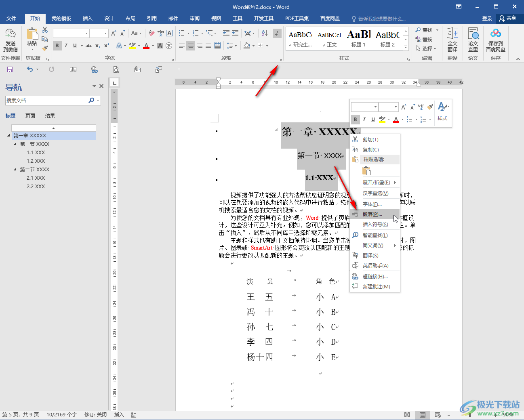This screenshot has height=420, width=524.
Task: Open the font name dropdown in ribbon
Action: click(x=86, y=34)
